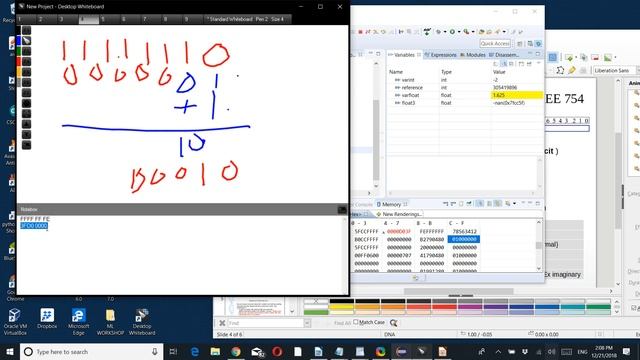Click the Notebox panel toggle icon at right

tap(342, 210)
